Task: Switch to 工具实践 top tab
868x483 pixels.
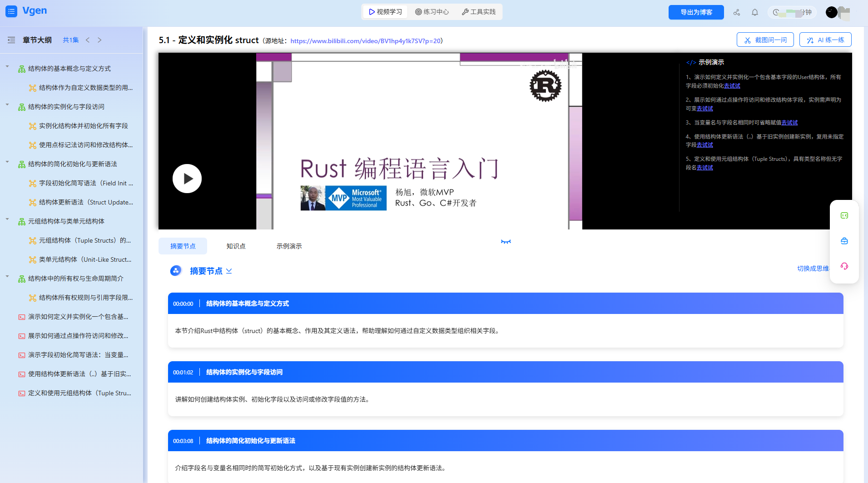Action: [x=479, y=12]
